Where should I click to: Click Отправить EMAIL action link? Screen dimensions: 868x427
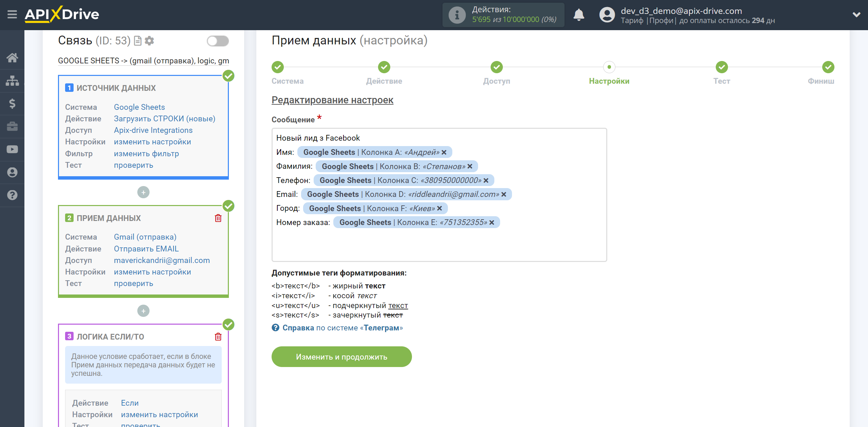146,249
